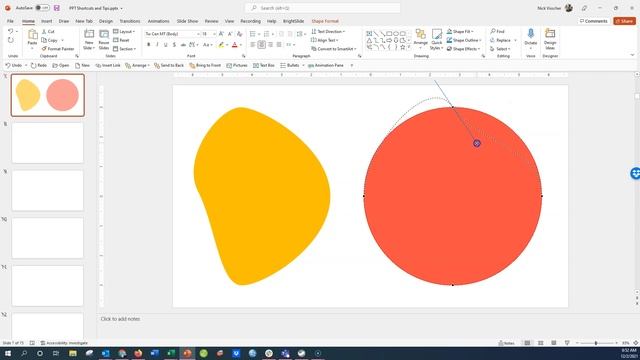
Task: Open the Shape Effects dropdown
Action: [x=463, y=49]
